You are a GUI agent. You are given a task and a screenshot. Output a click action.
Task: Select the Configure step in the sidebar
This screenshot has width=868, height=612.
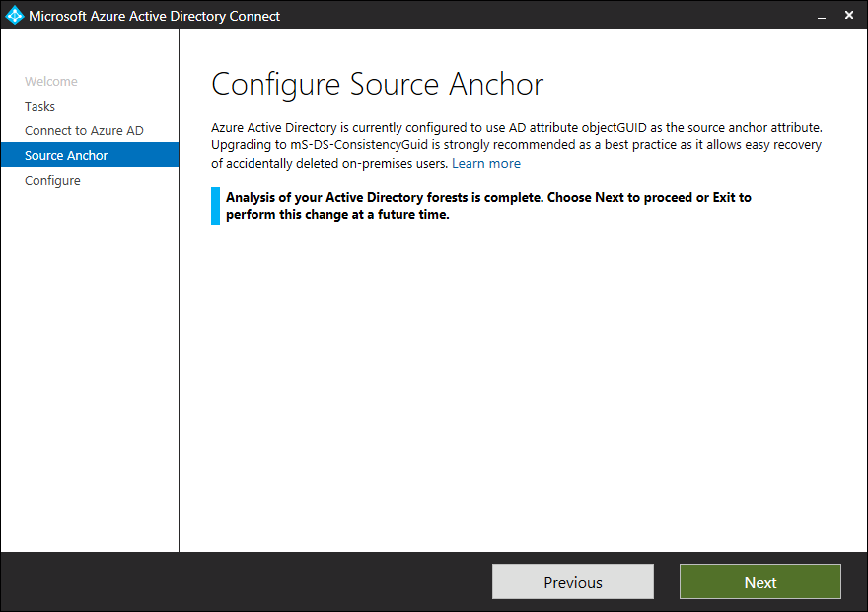click(x=52, y=180)
